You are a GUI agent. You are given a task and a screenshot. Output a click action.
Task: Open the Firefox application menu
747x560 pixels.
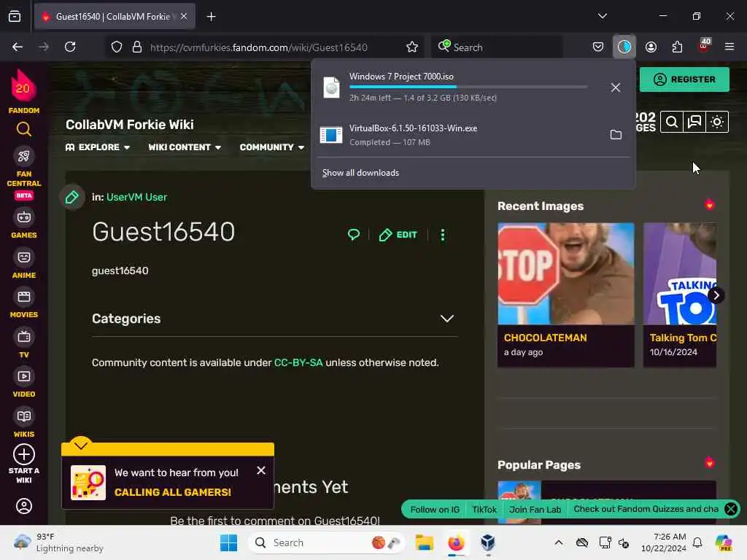point(729,47)
